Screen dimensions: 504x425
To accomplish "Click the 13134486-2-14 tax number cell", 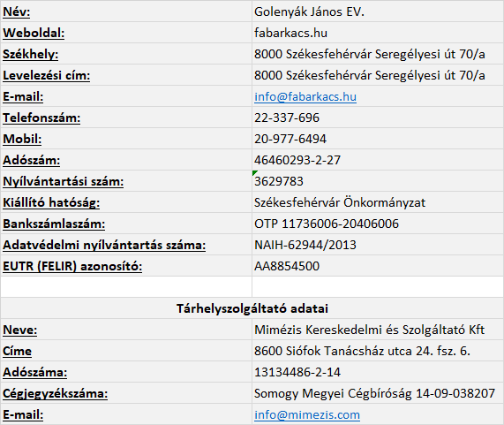I will click(x=378, y=372).
